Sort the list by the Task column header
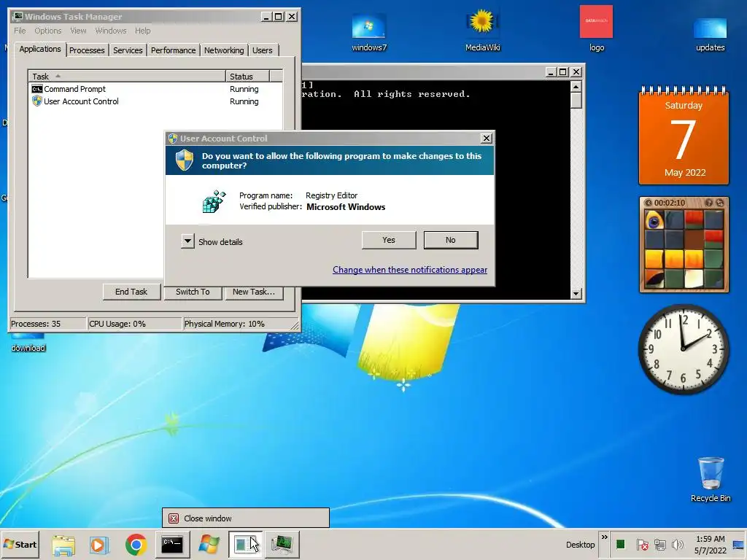The height and width of the screenshot is (560, 747). [x=126, y=76]
